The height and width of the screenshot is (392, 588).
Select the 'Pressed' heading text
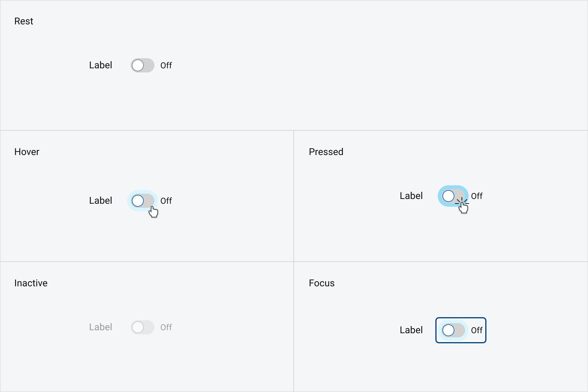pos(326,152)
